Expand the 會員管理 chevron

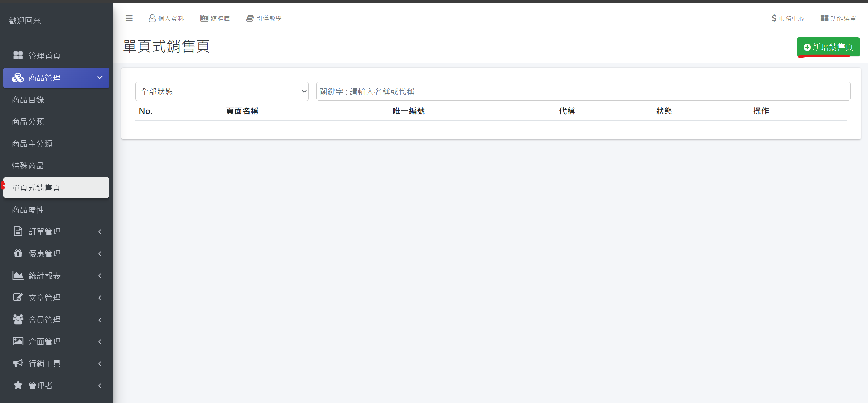(x=100, y=320)
